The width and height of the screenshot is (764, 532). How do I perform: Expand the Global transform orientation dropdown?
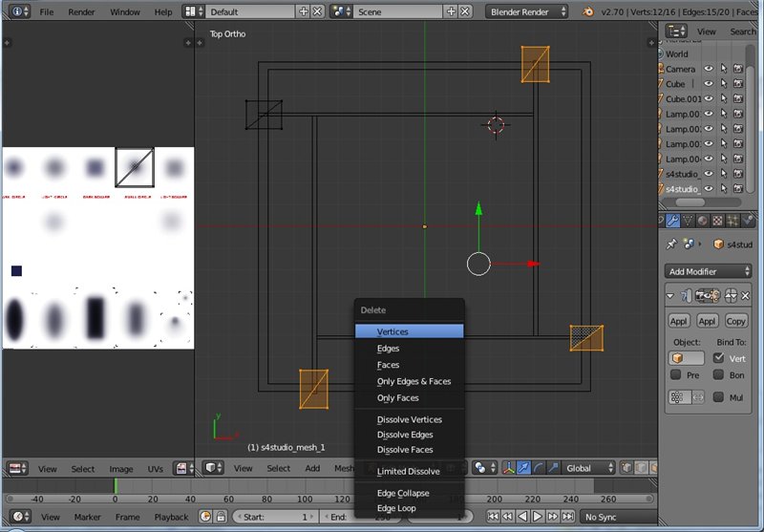click(x=589, y=468)
